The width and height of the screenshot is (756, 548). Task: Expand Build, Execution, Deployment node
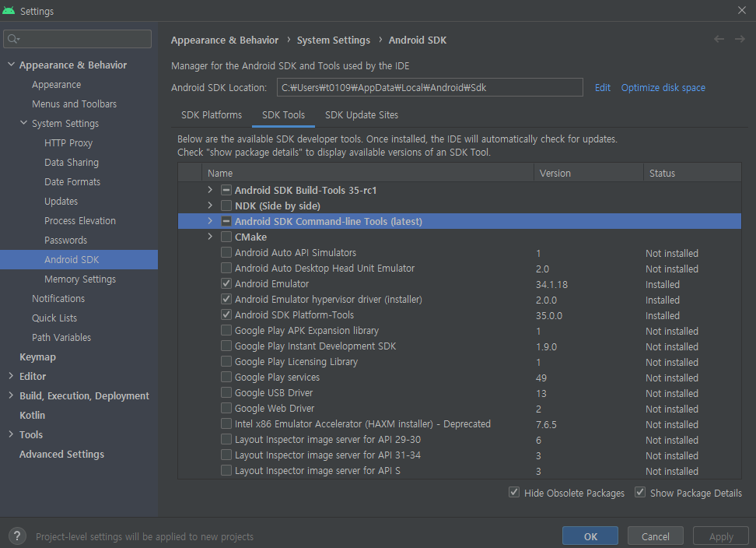11,395
